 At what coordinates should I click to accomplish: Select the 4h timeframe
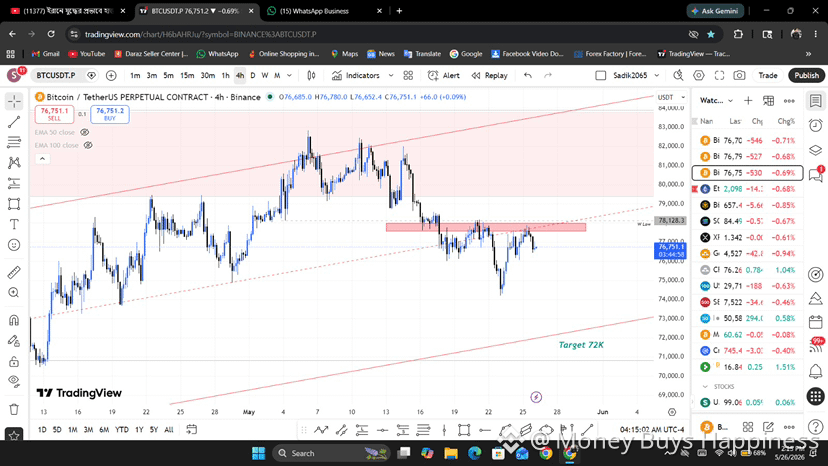(x=240, y=76)
